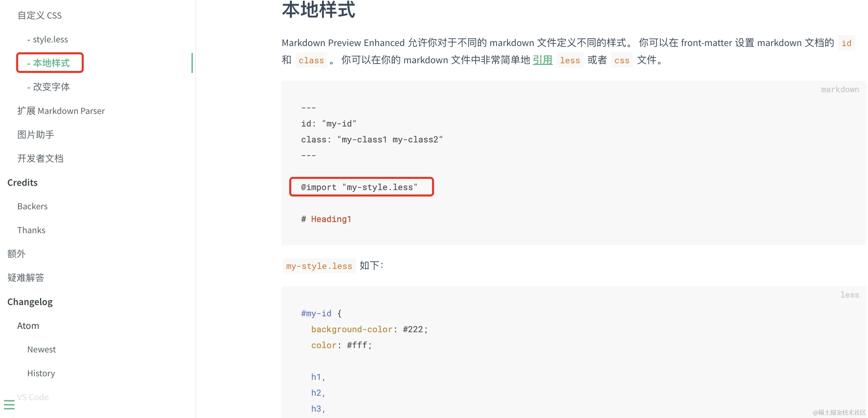Expand the Credits section
The image size is (868, 418).
pos(22,182)
